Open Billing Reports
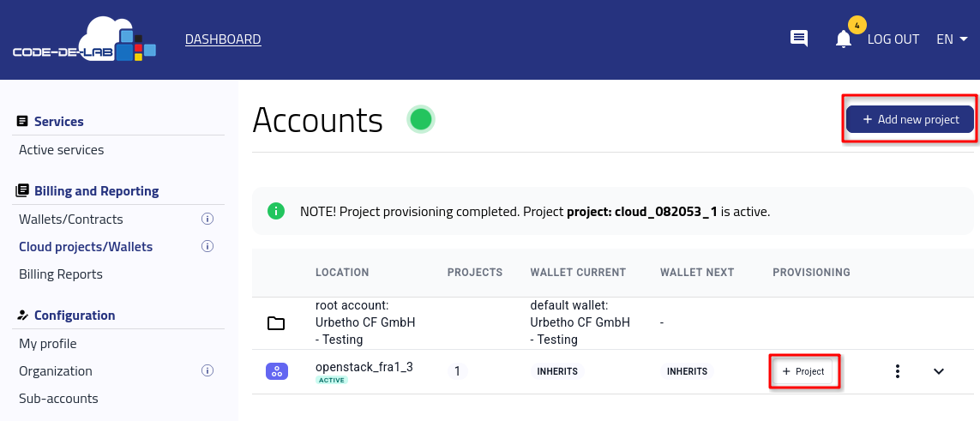 (61, 274)
